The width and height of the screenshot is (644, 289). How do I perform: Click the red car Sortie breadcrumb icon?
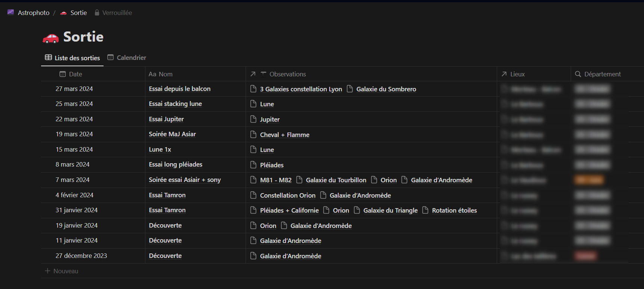click(x=64, y=13)
